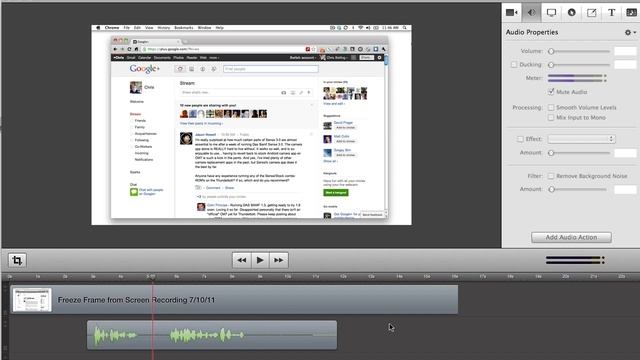Click the Add Audio Action button

[571, 237]
